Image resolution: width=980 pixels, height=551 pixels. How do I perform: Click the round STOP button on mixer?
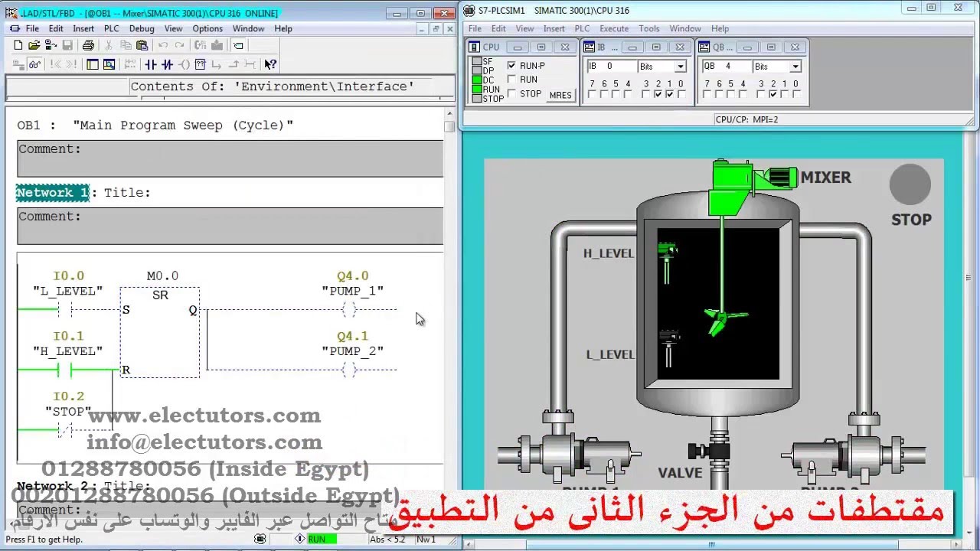[x=910, y=184]
